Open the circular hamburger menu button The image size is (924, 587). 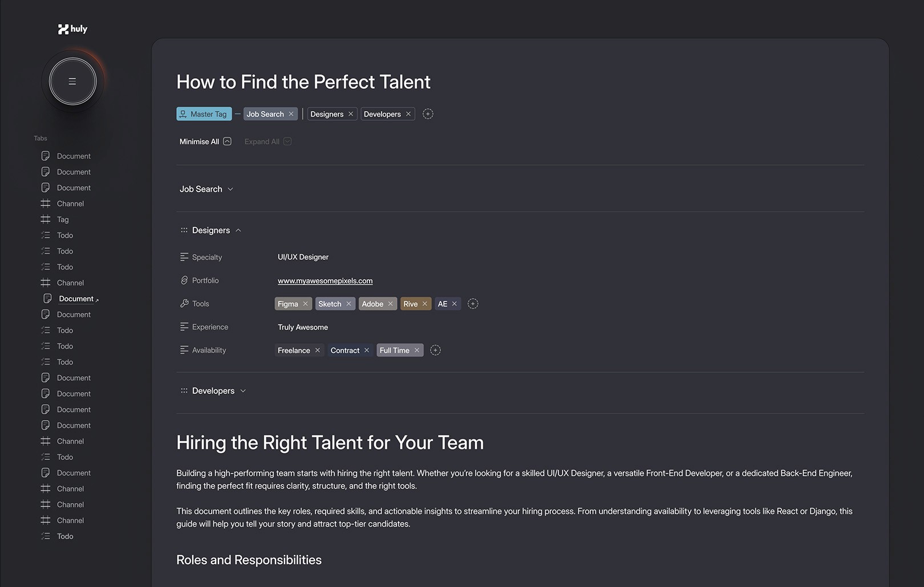pos(72,81)
